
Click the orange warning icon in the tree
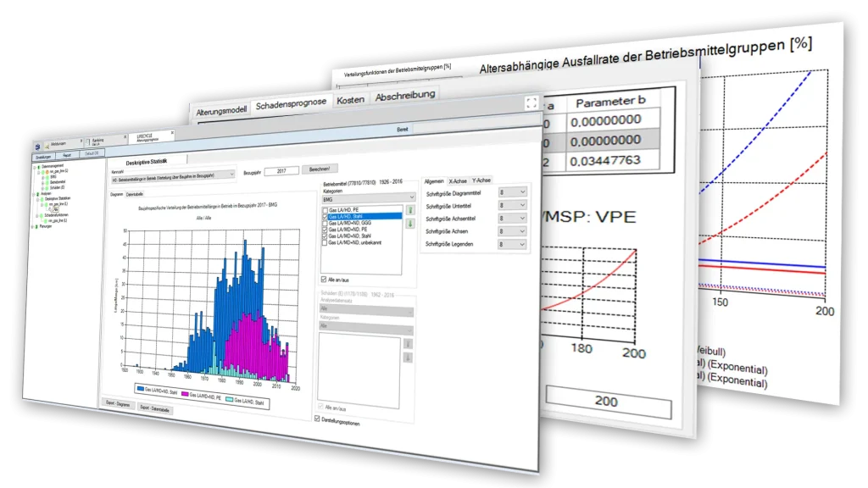pos(48,172)
